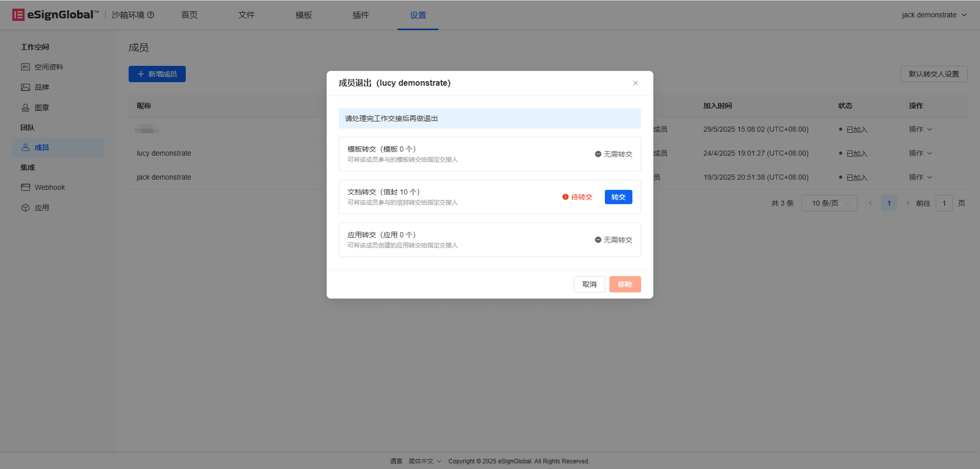Open 默认转交人设置 settings button
980x469 pixels.
(x=934, y=74)
